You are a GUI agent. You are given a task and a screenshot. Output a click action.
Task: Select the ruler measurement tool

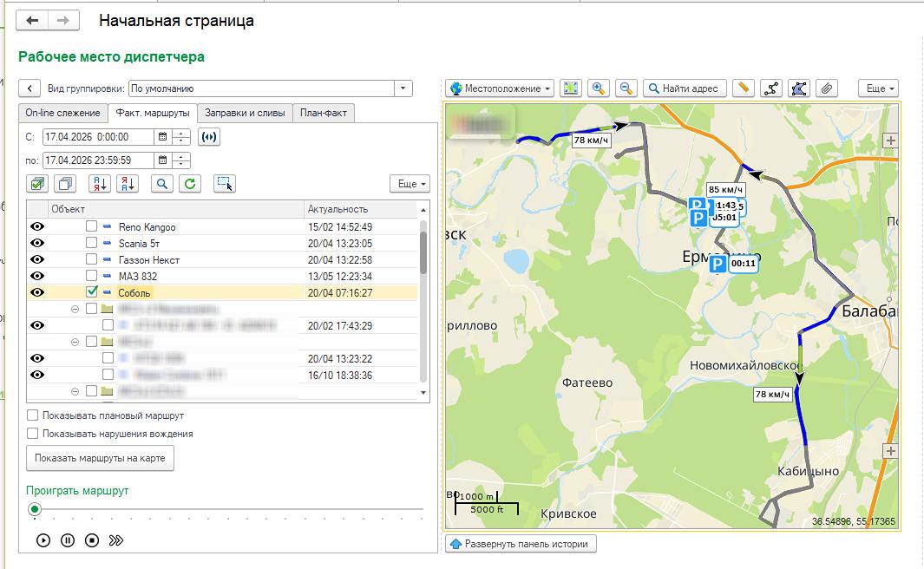tap(743, 88)
